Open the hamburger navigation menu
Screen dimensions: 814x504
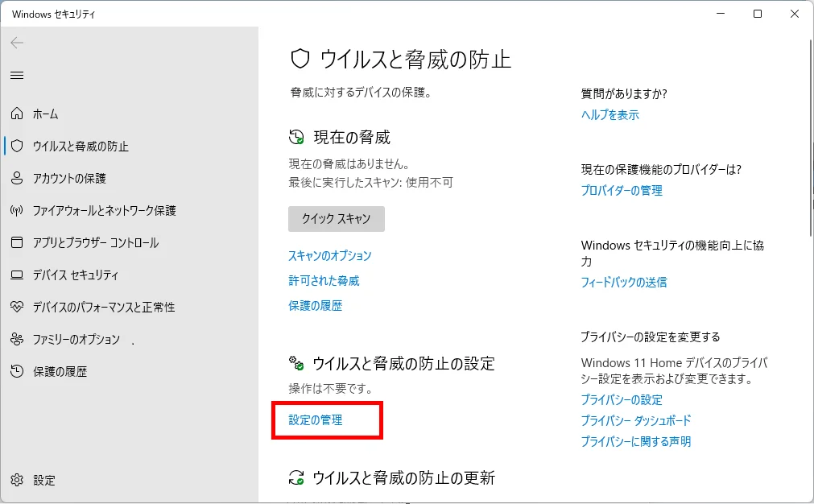coord(17,75)
